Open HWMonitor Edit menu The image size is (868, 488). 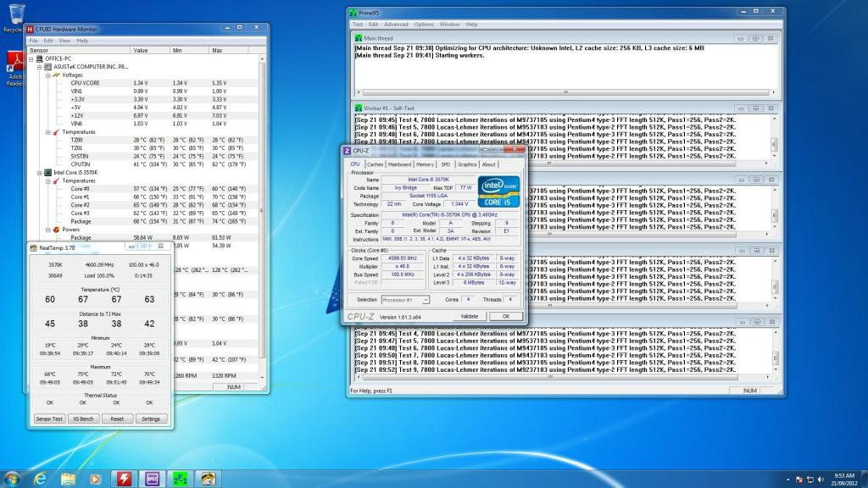tap(48, 41)
